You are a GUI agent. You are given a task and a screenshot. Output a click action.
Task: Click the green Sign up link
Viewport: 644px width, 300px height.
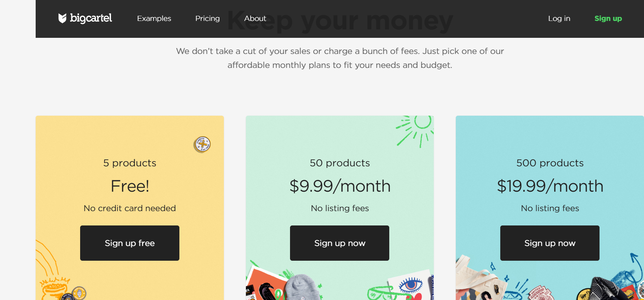click(608, 18)
